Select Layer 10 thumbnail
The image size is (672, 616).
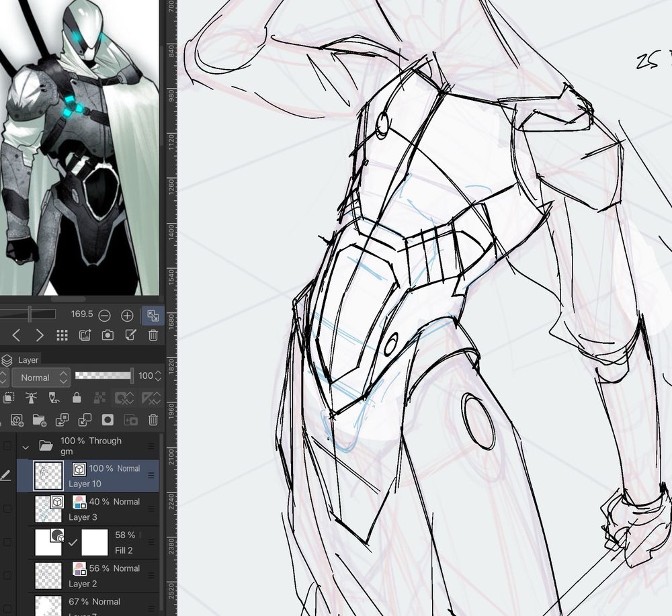(48, 475)
